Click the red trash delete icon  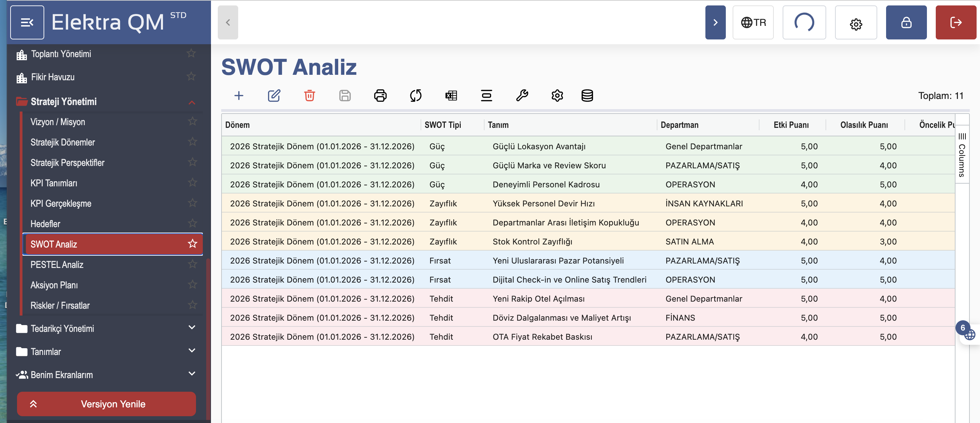(x=309, y=96)
